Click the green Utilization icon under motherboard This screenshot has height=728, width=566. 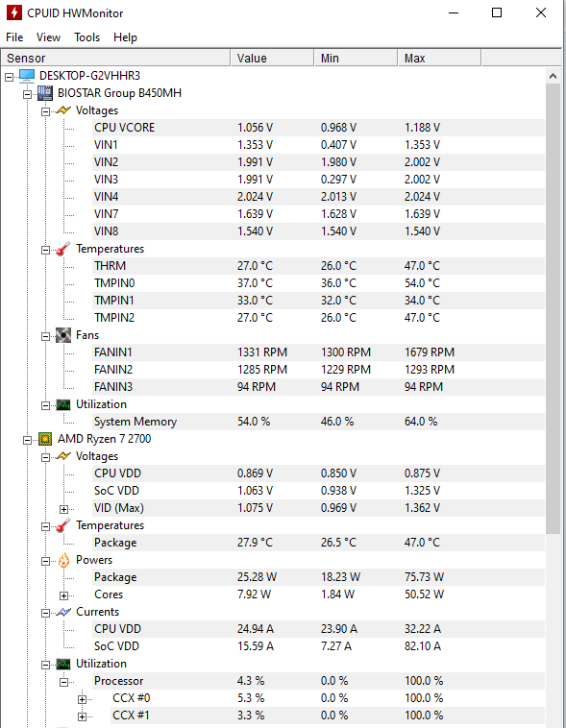coord(63,405)
